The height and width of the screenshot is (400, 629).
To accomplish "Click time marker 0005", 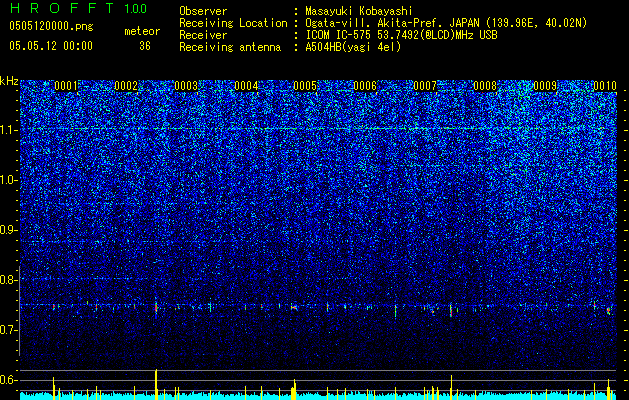I will [305, 86].
